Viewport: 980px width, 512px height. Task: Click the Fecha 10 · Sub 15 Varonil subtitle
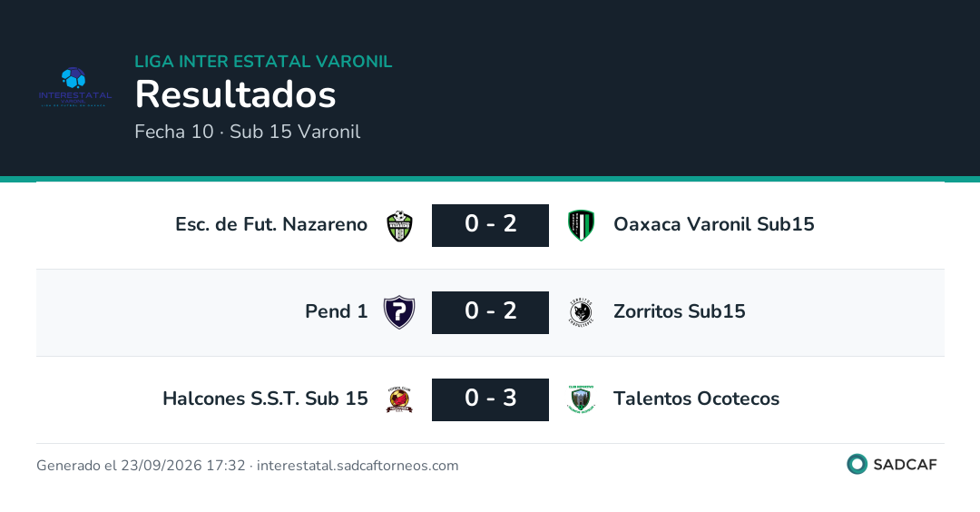click(x=248, y=132)
